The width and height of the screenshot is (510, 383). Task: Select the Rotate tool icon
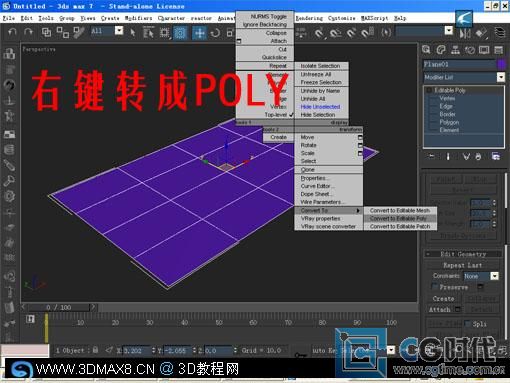(x=215, y=33)
